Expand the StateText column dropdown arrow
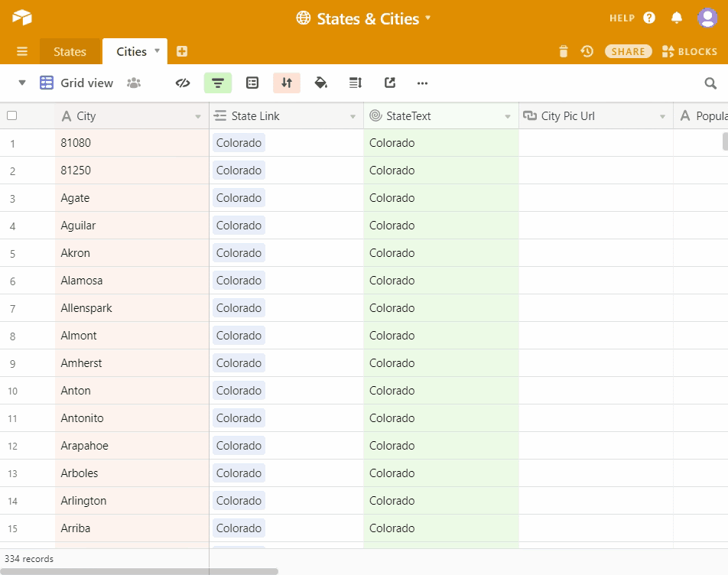This screenshot has width=728, height=575. (508, 117)
